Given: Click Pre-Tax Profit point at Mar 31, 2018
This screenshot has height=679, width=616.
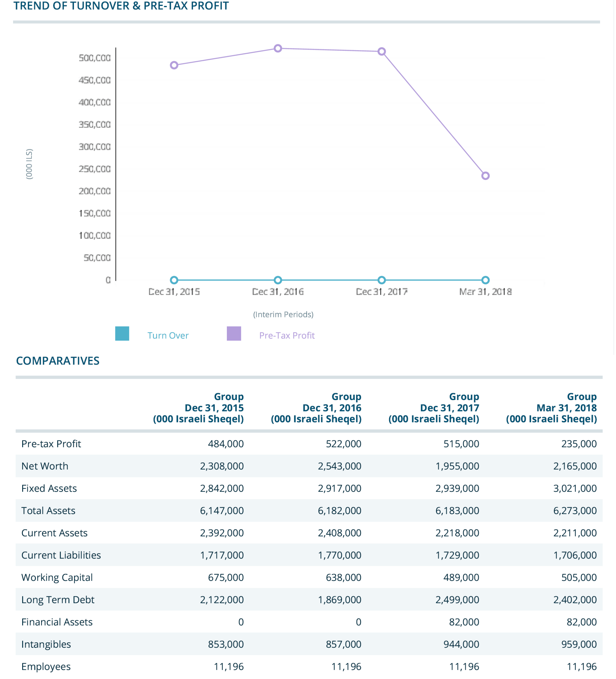Looking at the screenshot, I should (485, 176).
